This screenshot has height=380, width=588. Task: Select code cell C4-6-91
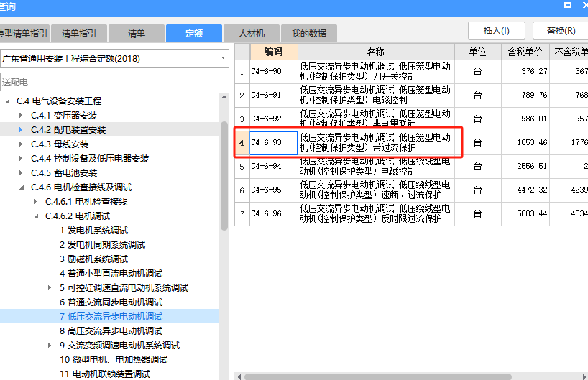274,96
